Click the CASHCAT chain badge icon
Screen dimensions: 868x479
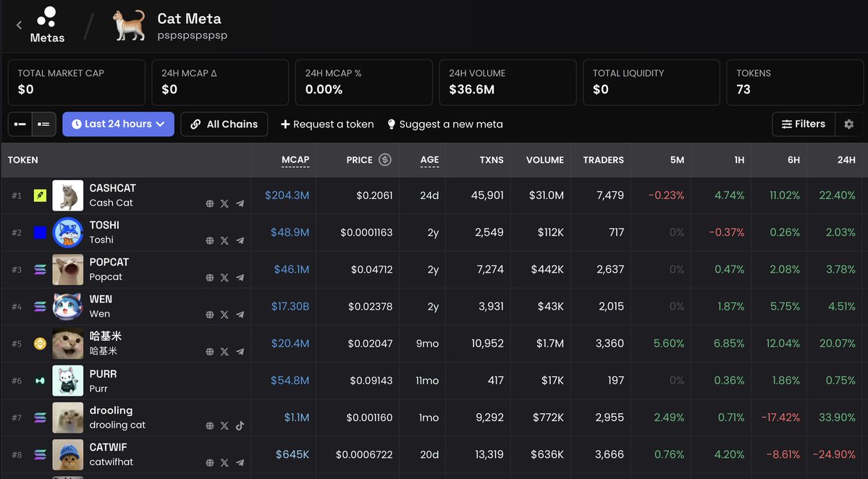tap(40, 195)
